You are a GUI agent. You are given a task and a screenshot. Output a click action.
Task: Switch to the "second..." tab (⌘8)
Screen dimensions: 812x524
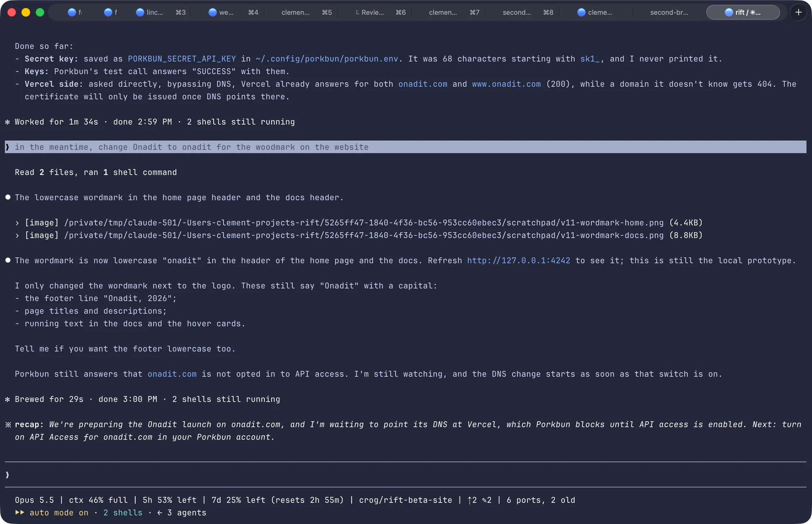click(528, 12)
